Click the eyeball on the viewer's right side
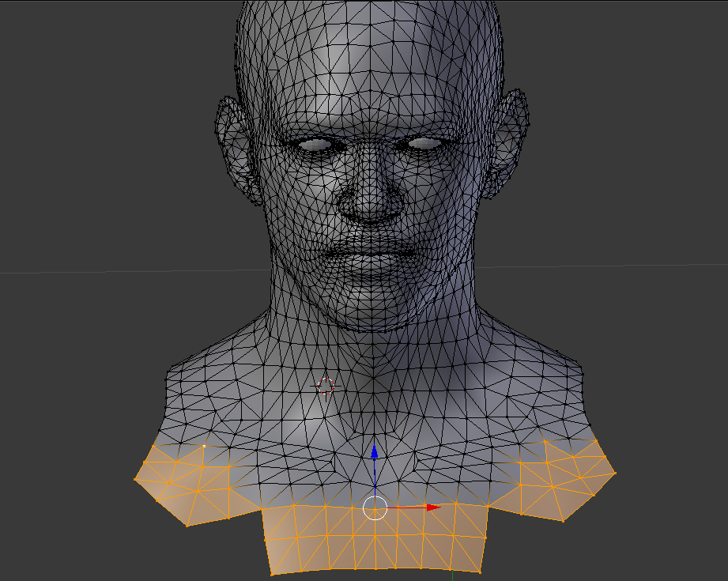Image resolution: width=728 pixels, height=581 pixels. (424, 143)
